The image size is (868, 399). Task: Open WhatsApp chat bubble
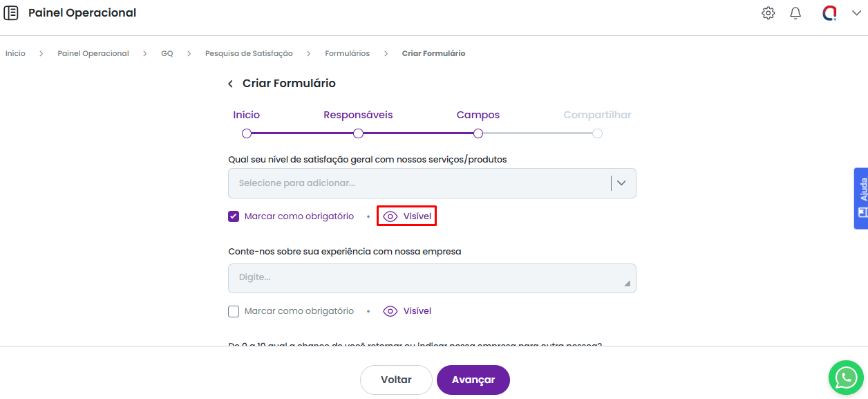(846, 377)
